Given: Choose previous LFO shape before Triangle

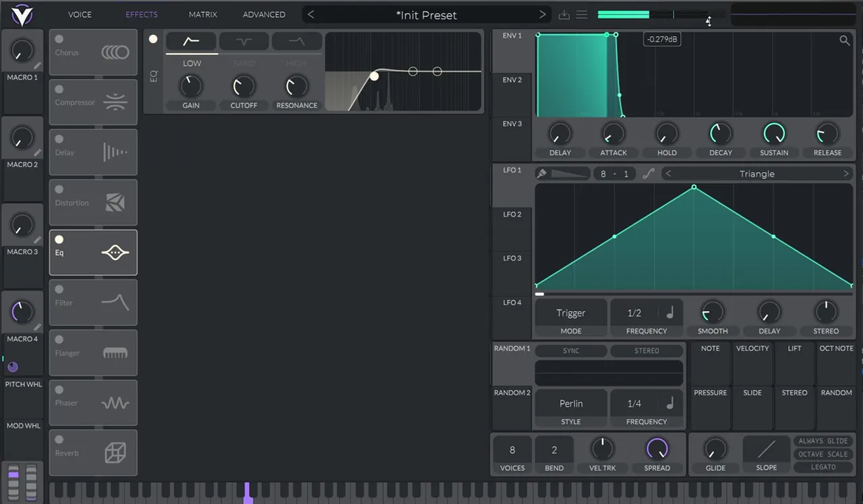Looking at the screenshot, I should (668, 174).
